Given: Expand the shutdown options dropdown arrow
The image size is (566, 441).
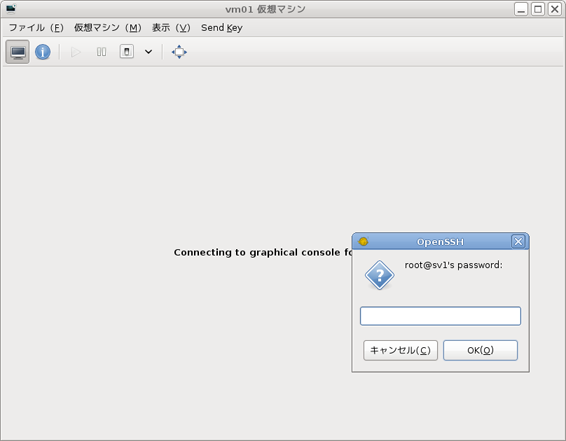Looking at the screenshot, I should pos(148,52).
